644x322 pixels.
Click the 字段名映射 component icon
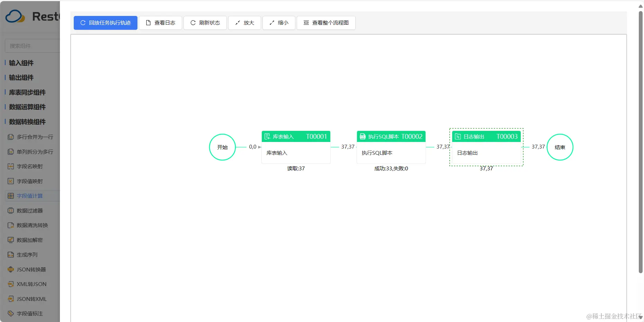click(x=11, y=166)
